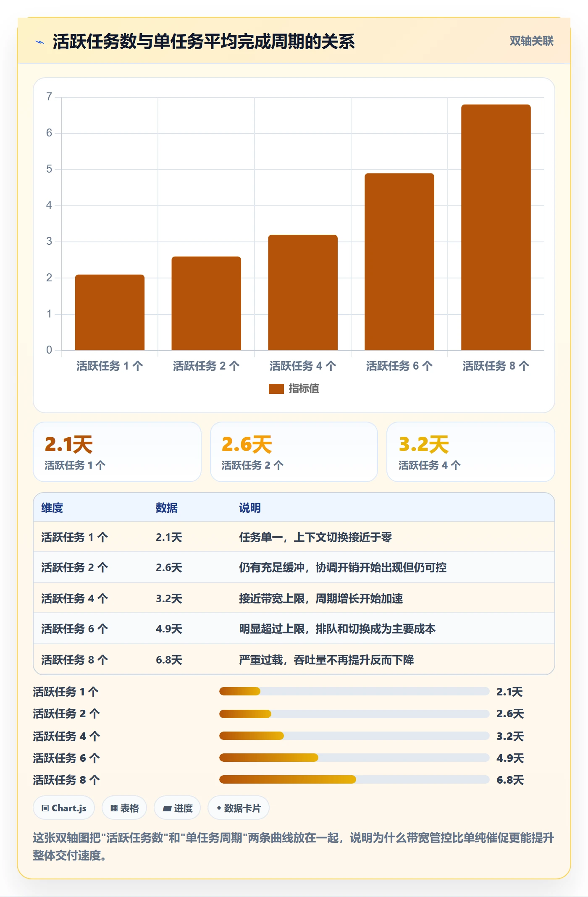The width and height of the screenshot is (588, 897).
Task: Open the 2.1天 data card
Action: pyautogui.click(x=117, y=452)
